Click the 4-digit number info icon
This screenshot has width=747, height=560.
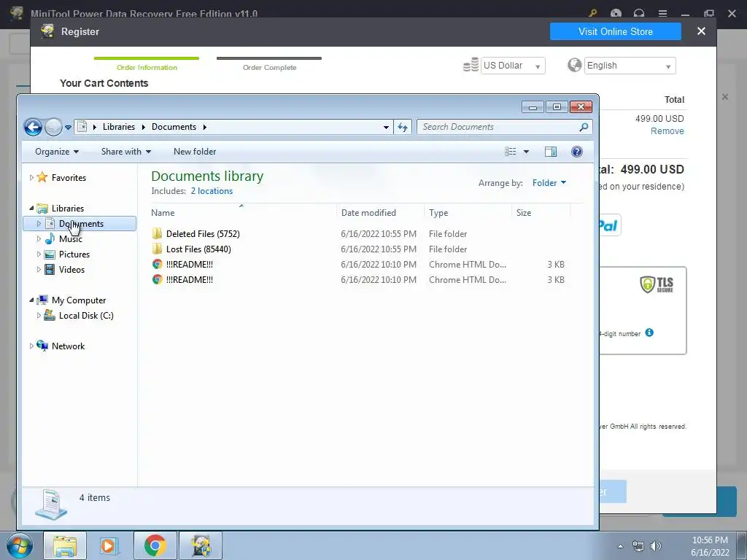click(x=649, y=332)
